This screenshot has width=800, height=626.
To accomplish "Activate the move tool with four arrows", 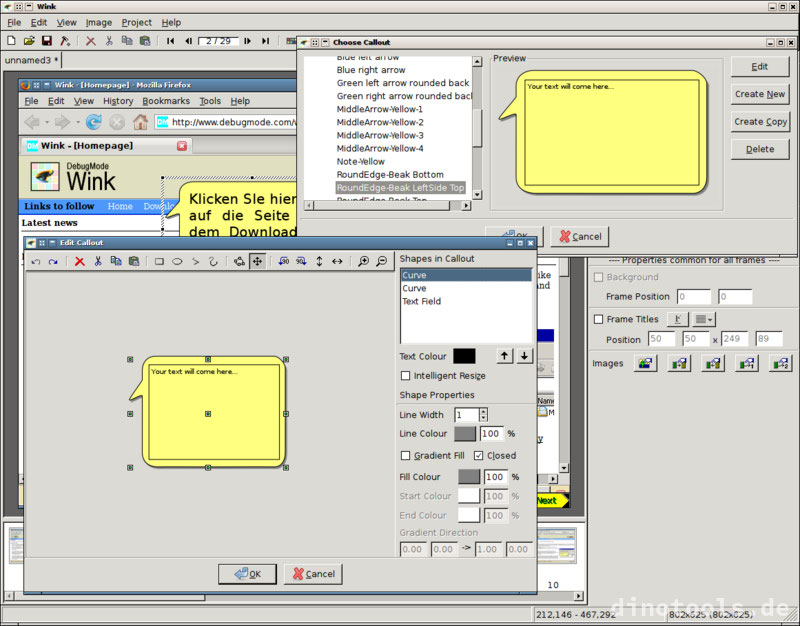I will pos(257,262).
